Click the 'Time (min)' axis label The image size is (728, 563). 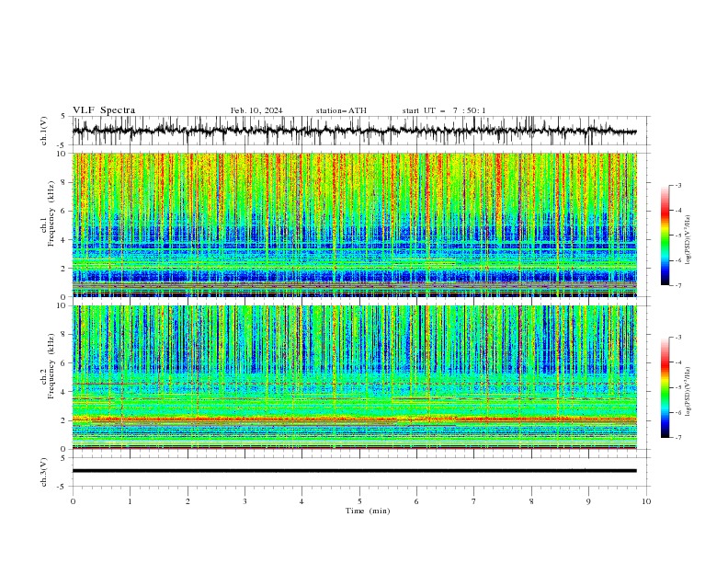(x=368, y=511)
